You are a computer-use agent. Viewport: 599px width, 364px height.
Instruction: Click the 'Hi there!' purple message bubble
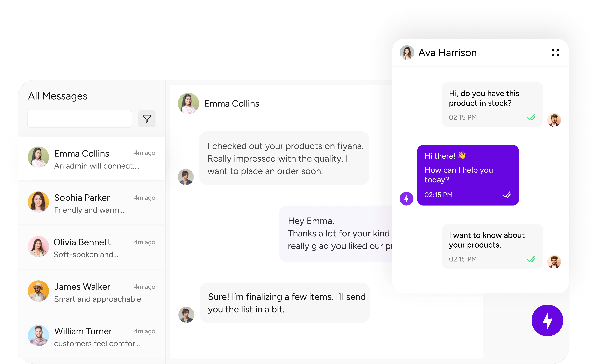468,175
